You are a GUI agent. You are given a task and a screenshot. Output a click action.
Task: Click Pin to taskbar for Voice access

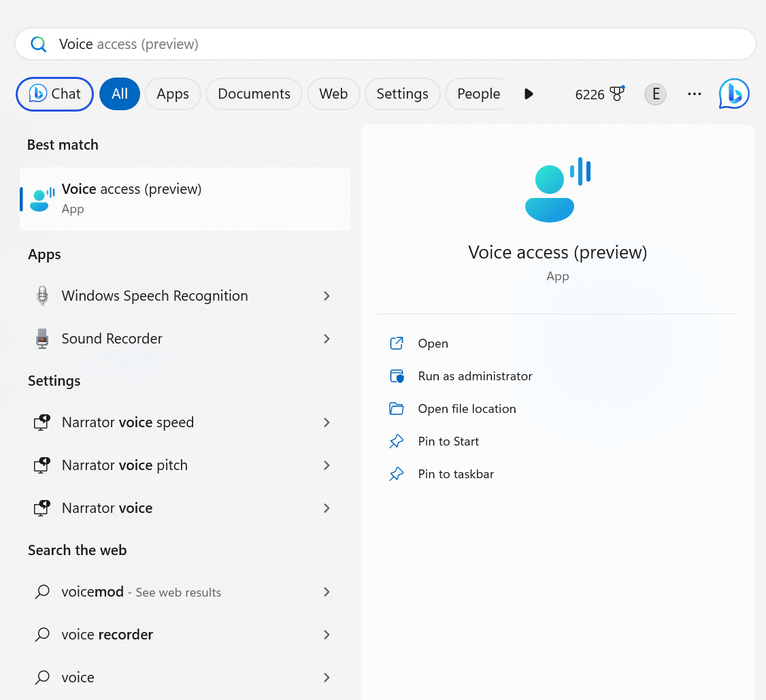point(456,473)
